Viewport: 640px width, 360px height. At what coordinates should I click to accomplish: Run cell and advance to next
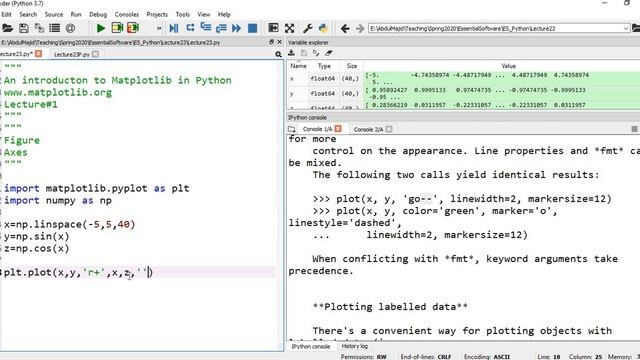[x=133, y=28]
